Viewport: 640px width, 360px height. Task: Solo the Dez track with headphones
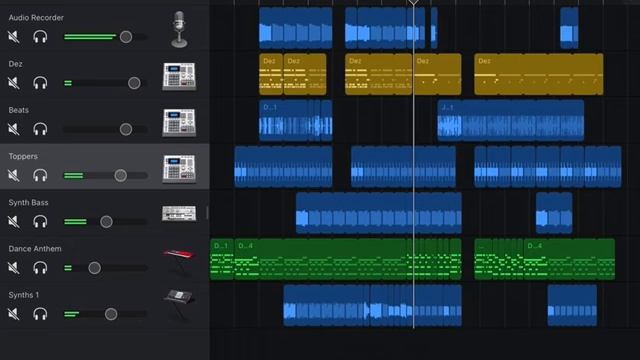(40, 83)
